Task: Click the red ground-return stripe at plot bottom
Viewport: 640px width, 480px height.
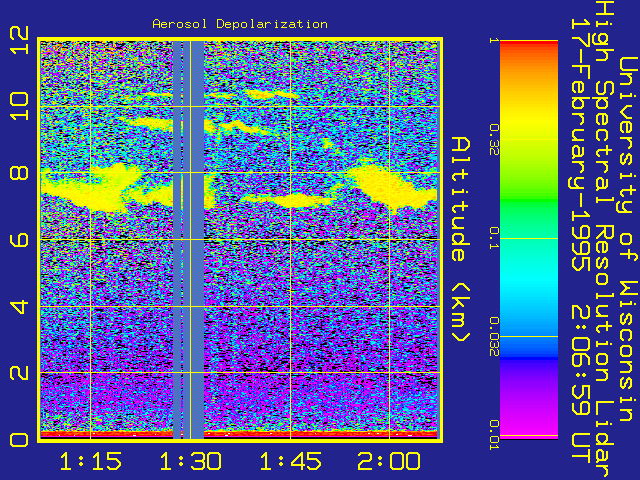Action: pyautogui.click(x=240, y=434)
